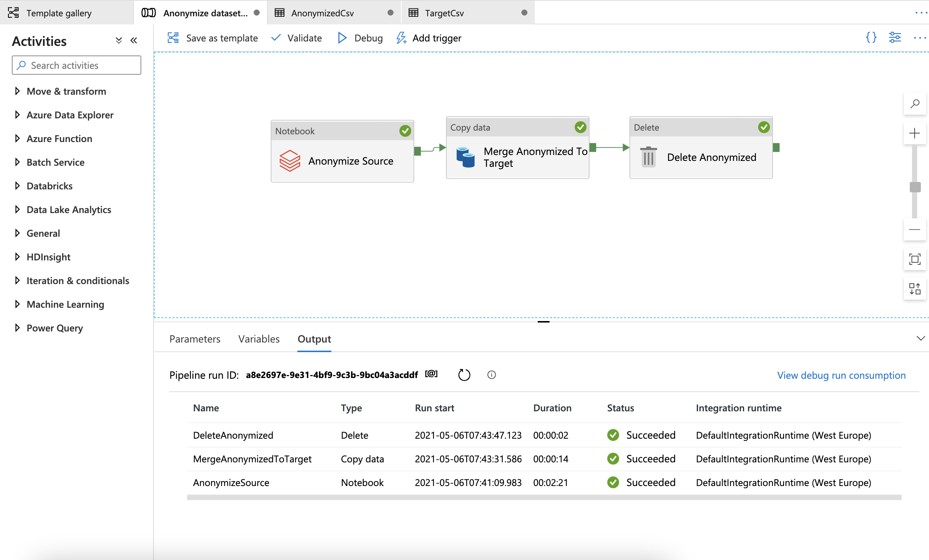Expand the Databricks category
Screen dimensions: 929x560
click(17, 186)
